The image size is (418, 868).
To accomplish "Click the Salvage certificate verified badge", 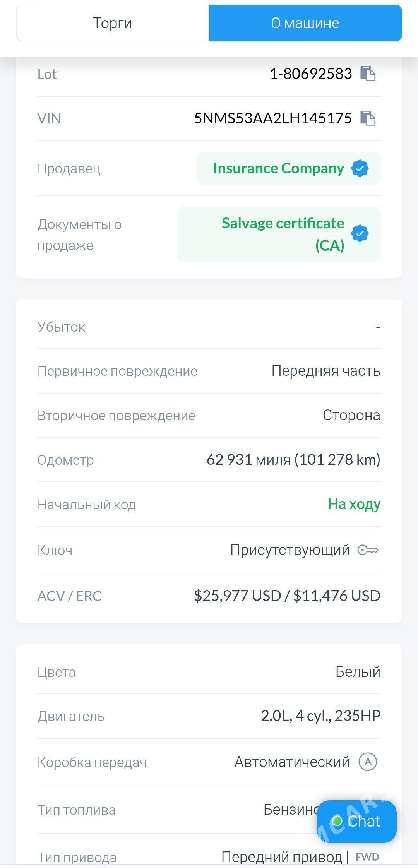I will (x=360, y=234).
